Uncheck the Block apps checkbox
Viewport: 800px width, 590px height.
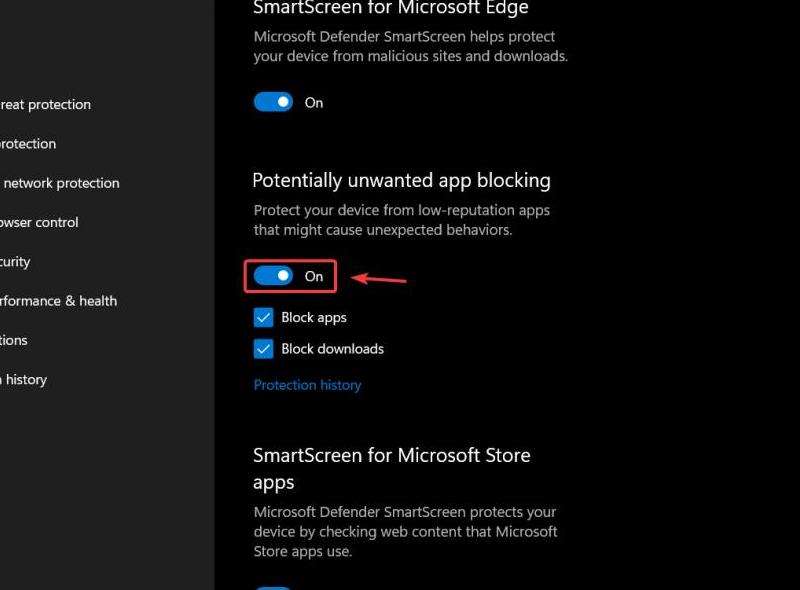[x=263, y=317]
